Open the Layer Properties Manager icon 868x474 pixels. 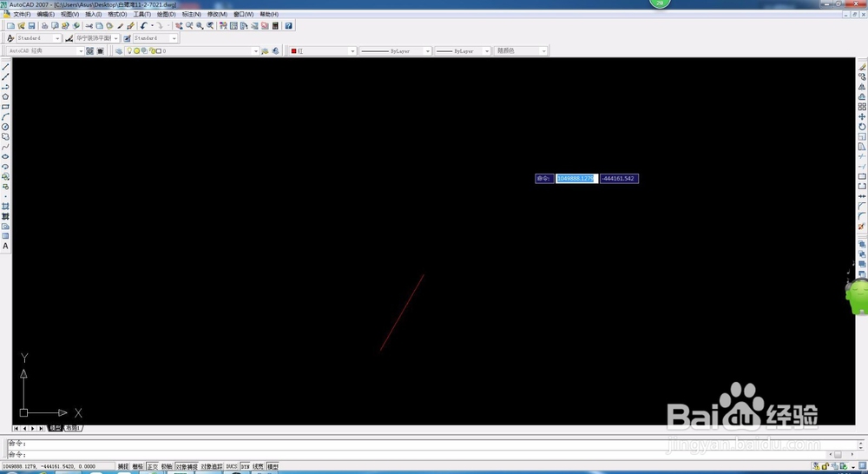click(118, 51)
